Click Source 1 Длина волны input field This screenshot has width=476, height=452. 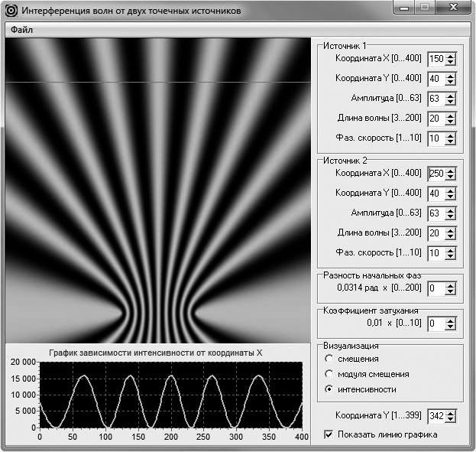(436, 119)
